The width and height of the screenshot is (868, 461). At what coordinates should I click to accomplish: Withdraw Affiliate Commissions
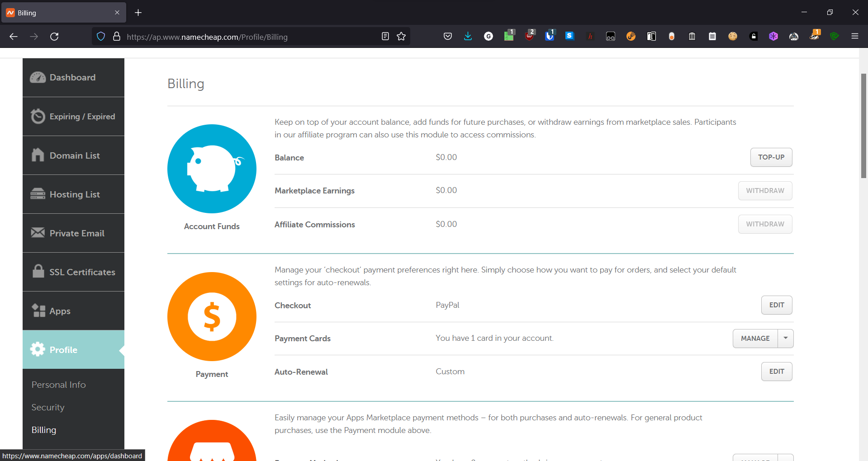[765, 224]
